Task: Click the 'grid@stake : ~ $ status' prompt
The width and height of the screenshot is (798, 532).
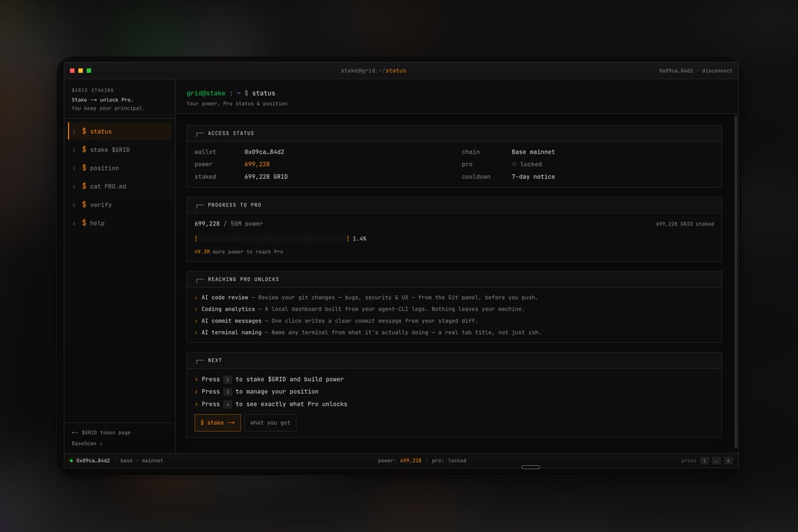Action: (x=231, y=93)
